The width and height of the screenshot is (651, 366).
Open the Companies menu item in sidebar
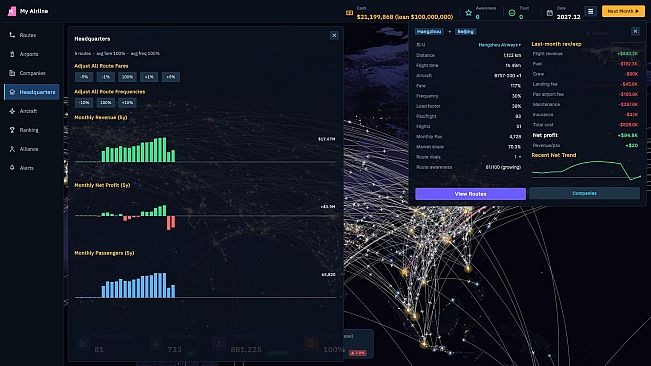(x=32, y=73)
